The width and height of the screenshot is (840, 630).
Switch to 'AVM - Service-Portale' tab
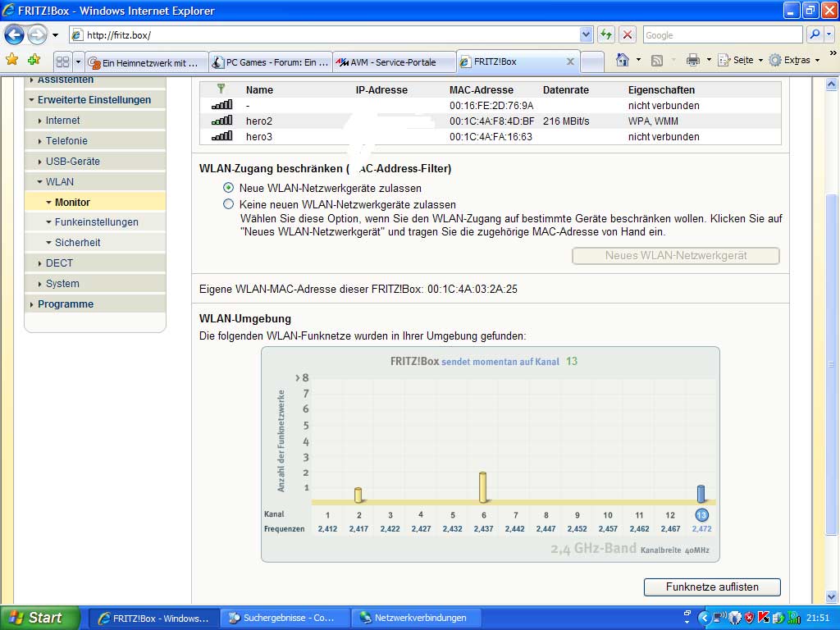(x=395, y=62)
